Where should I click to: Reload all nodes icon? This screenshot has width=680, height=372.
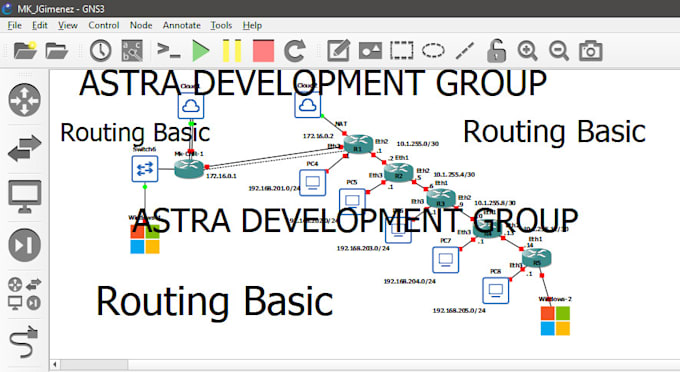coord(295,51)
